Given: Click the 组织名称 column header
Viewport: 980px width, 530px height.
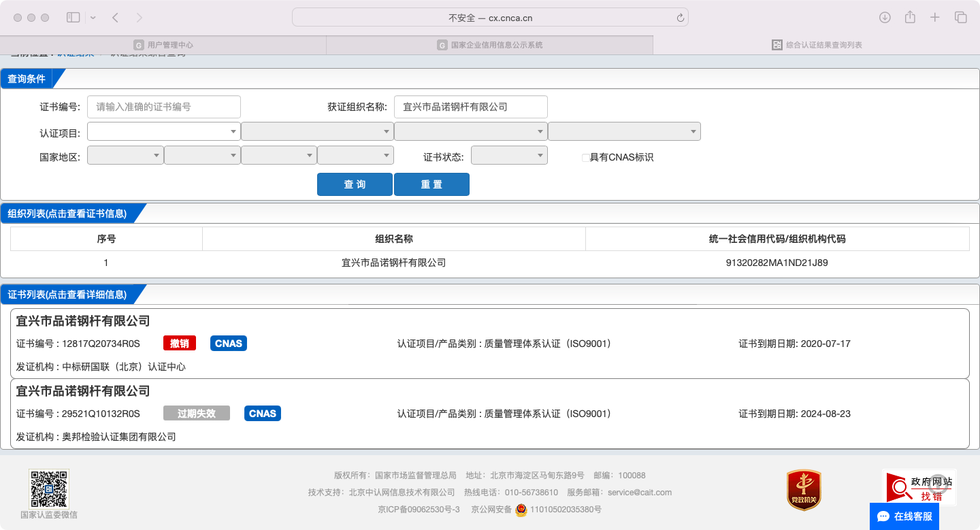Looking at the screenshot, I should pyautogui.click(x=394, y=239).
